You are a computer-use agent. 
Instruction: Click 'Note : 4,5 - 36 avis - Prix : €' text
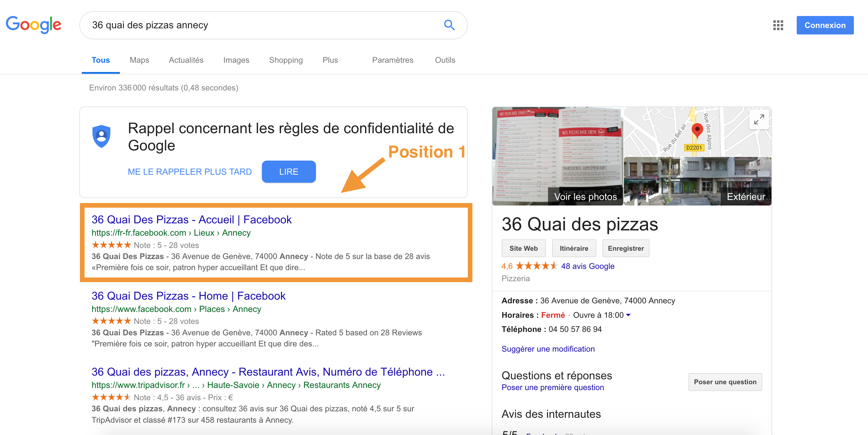click(183, 397)
